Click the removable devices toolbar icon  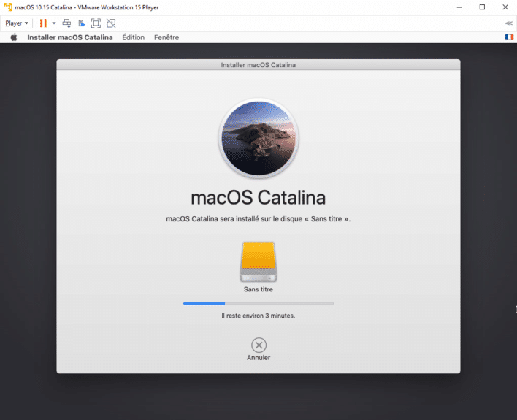click(x=82, y=23)
